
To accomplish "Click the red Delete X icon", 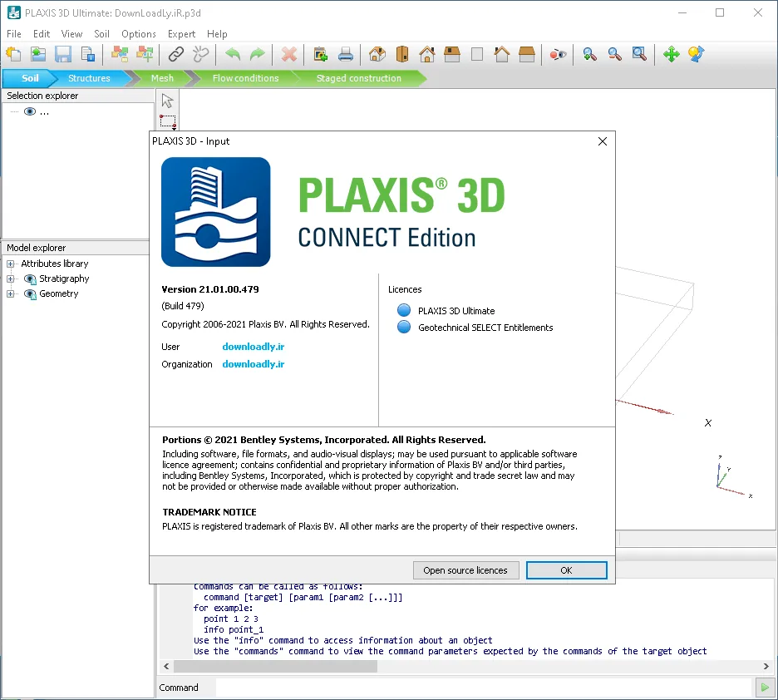I will [x=288, y=54].
